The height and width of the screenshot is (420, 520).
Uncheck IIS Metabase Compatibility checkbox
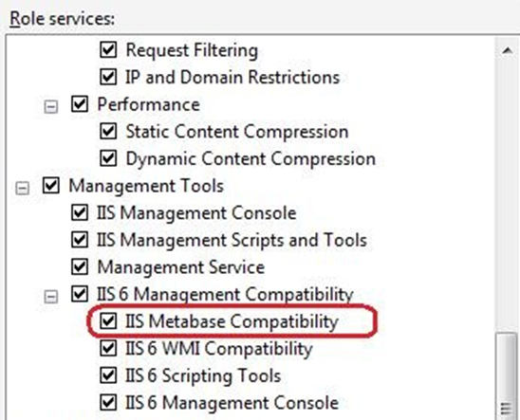108,321
